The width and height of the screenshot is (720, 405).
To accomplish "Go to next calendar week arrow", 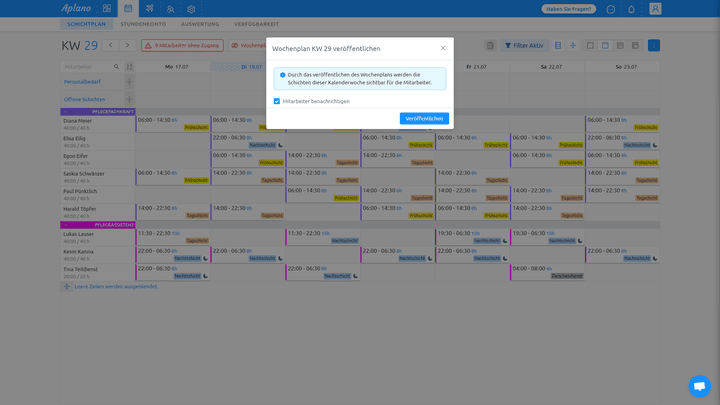I will 127,45.
